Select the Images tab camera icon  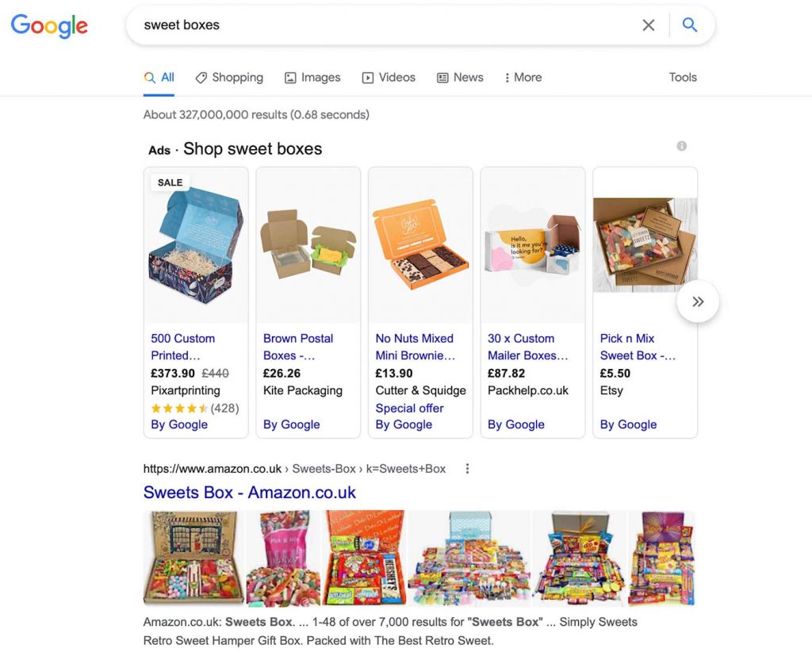pyautogui.click(x=291, y=77)
